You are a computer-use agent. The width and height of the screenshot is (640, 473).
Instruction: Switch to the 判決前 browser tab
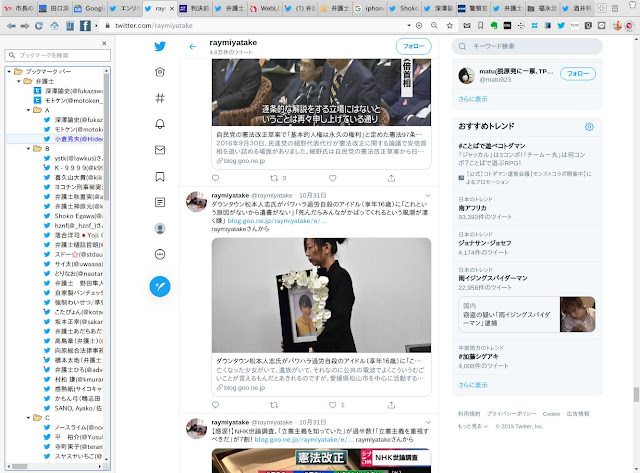point(195,8)
